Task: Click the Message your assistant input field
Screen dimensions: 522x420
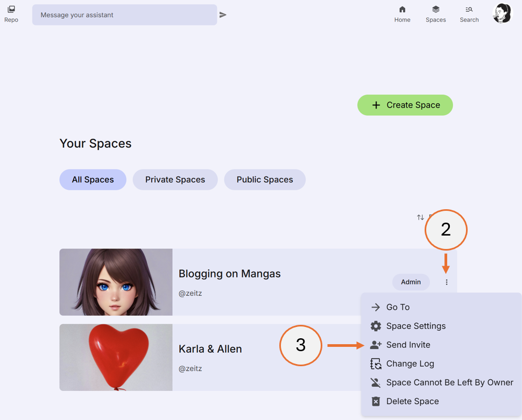Action: [124, 15]
